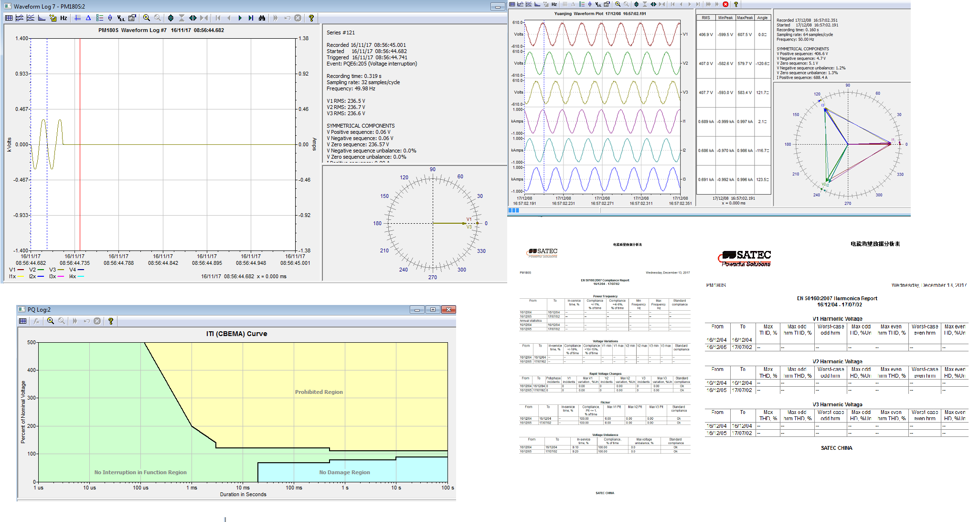The width and height of the screenshot is (980, 522).
Task: Jump to last waveform in Waveform Log 7
Action: click(251, 18)
